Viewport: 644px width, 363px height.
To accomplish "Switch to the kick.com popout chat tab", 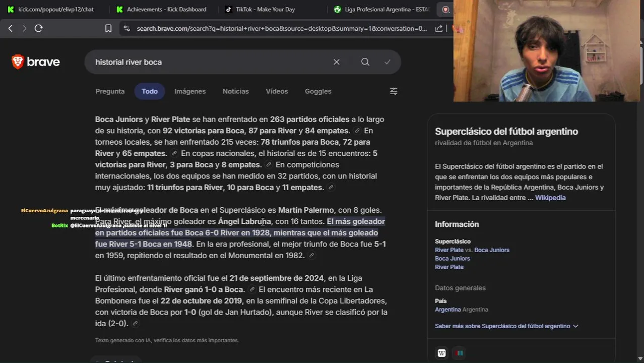I will (55, 9).
